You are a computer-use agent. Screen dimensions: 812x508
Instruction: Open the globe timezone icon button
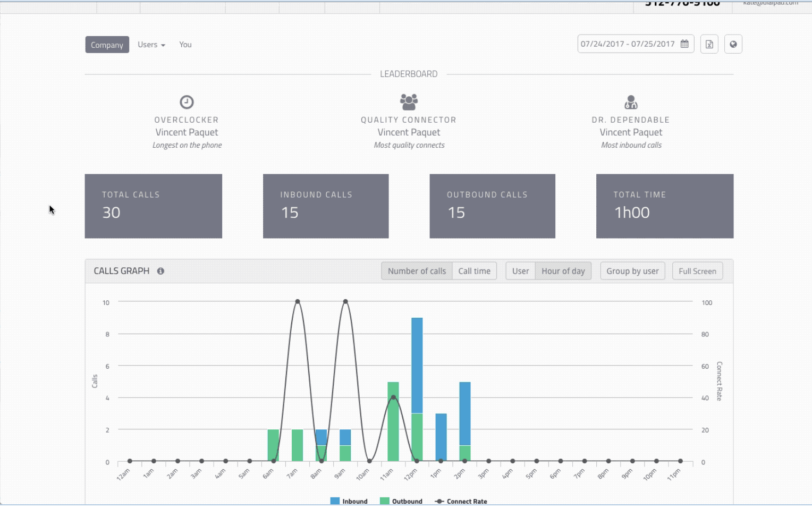pyautogui.click(x=733, y=44)
